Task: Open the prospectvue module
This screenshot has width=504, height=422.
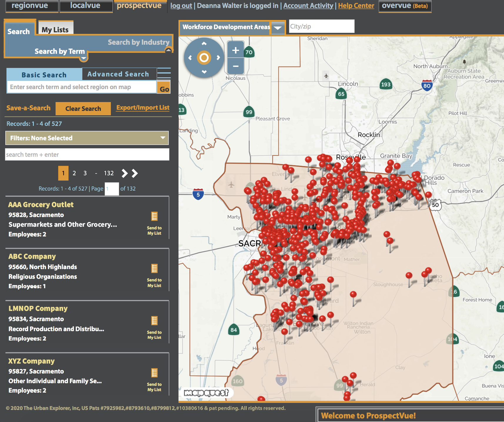Action: tap(139, 6)
